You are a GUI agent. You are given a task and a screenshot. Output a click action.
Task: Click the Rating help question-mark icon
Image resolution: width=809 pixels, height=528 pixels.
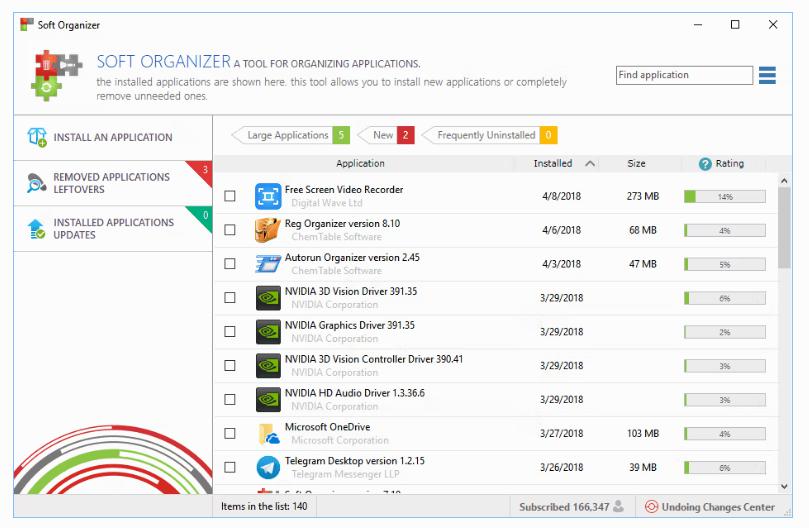coord(705,164)
